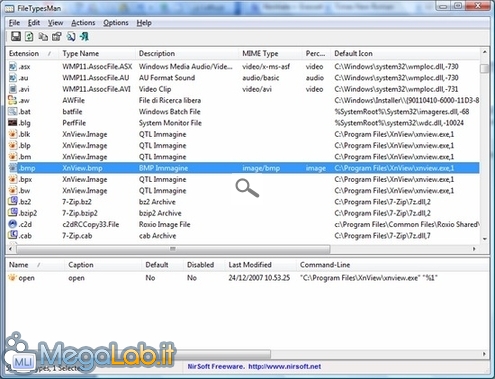Select the AU Format Sound description
The width and height of the screenshot is (495, 379).
point(167,78)
